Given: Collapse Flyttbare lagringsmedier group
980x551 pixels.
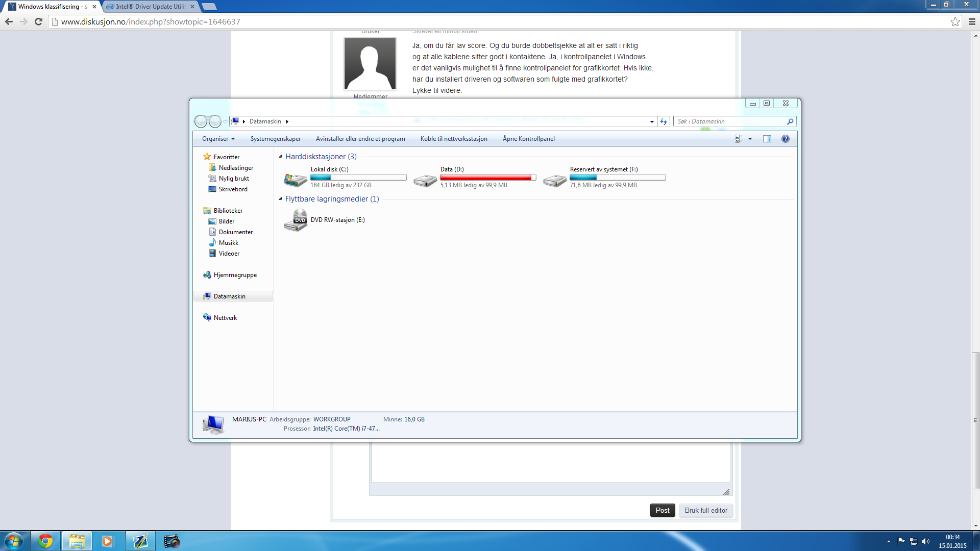Looking at the screenshot, I should pos(280,199).
